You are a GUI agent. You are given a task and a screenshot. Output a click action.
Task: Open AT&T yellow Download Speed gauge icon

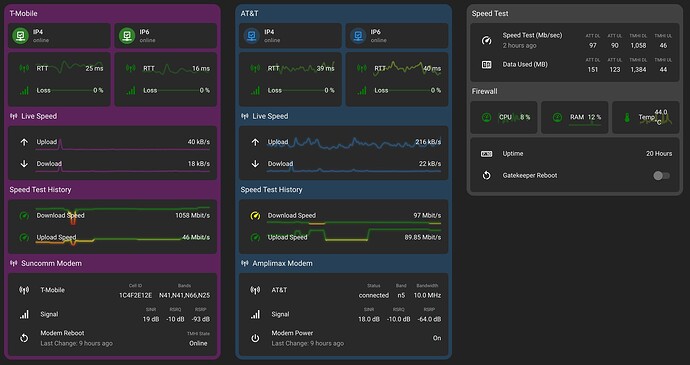[255, 215]
